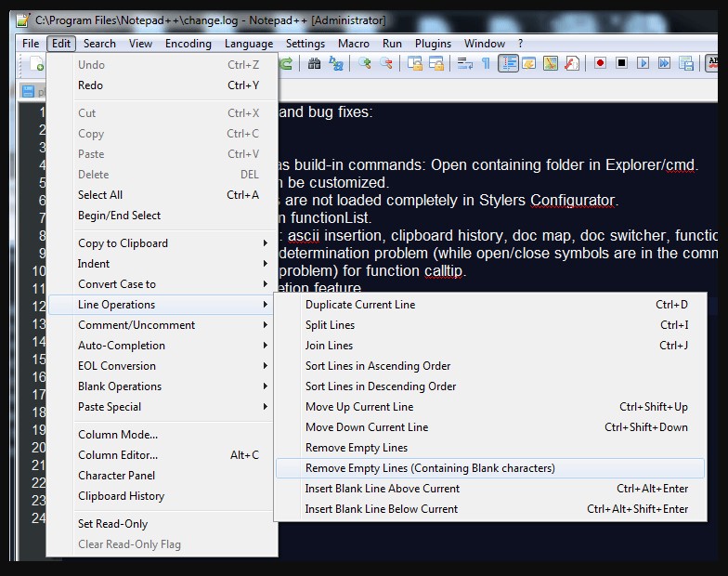The width and height of the screenshot is (728, 576).
Task: Open the ? help menu
Action: click(x=520, y=44)
